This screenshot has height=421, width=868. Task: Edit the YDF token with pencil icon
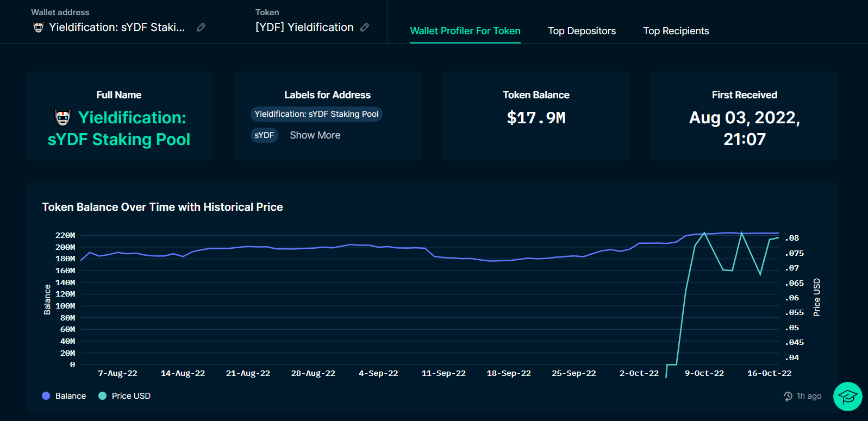click(365, 27)
